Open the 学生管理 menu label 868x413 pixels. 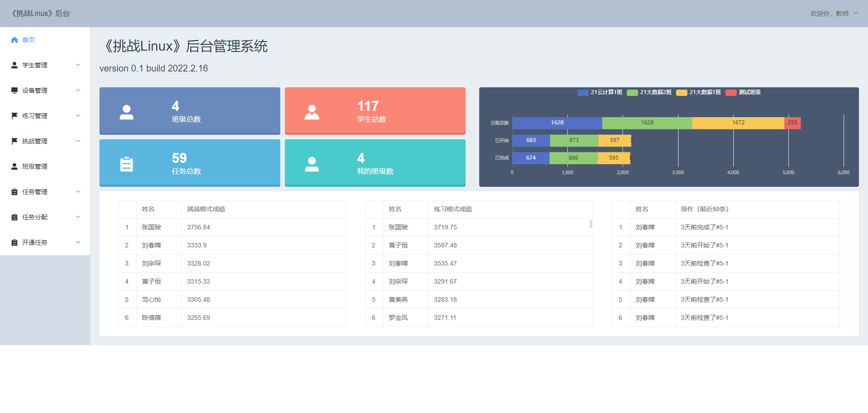coord(35,65)
